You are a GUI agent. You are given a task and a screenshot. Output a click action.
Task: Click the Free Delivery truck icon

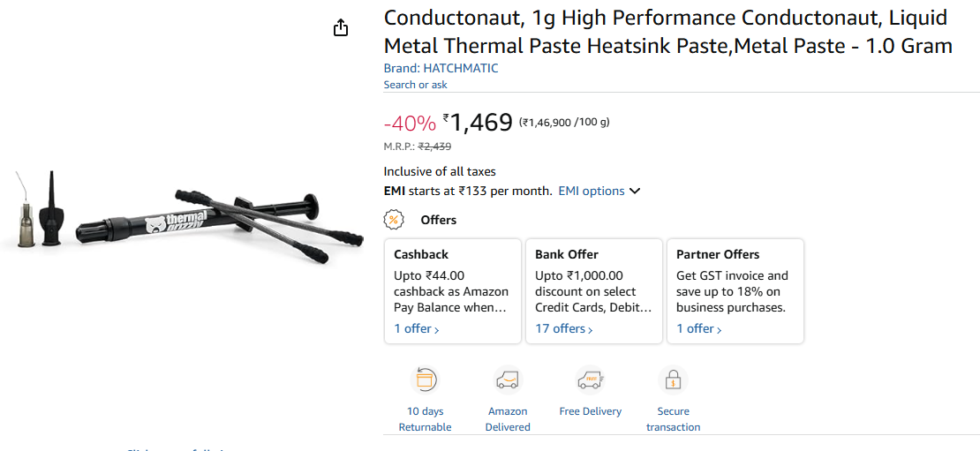(590, 380)
